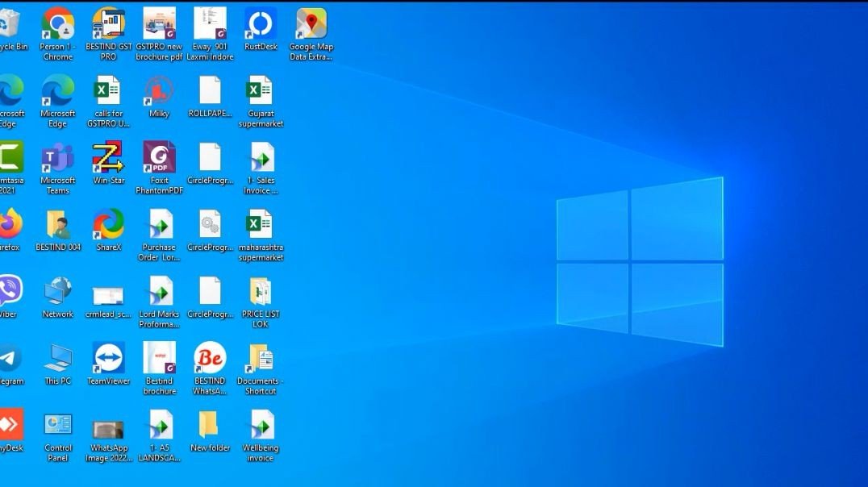This screenshot has height=487, width=868.
Task: Open Camtasia 2021
Action: pyautogui.click(x=11, y=158)
